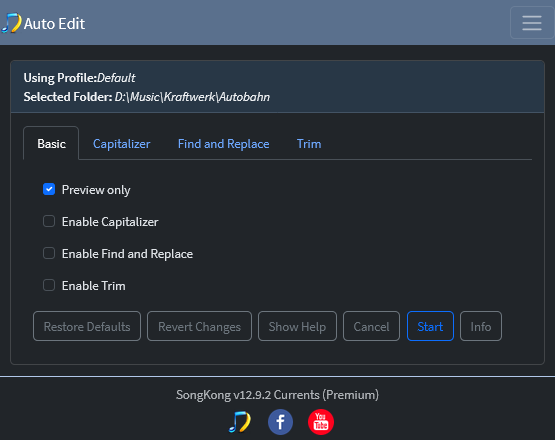Cancel the Auto Edit task

tap(371, 326)
